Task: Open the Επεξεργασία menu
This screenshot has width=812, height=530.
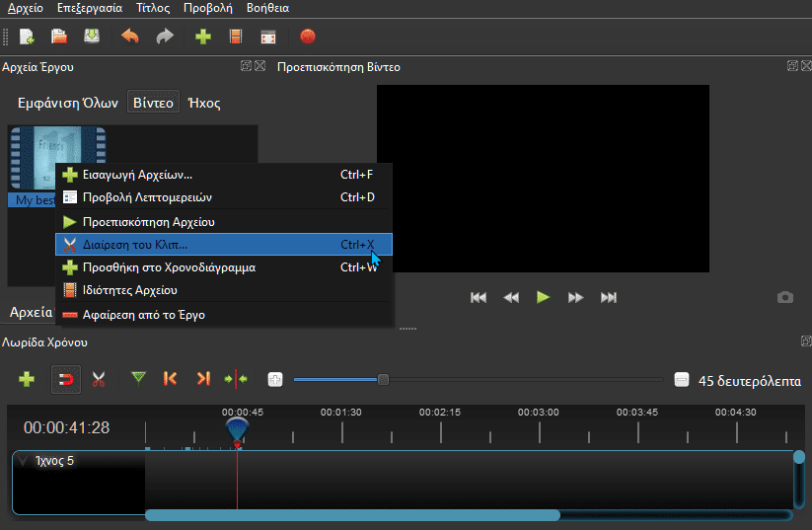Action: click(x=90, y=8)
